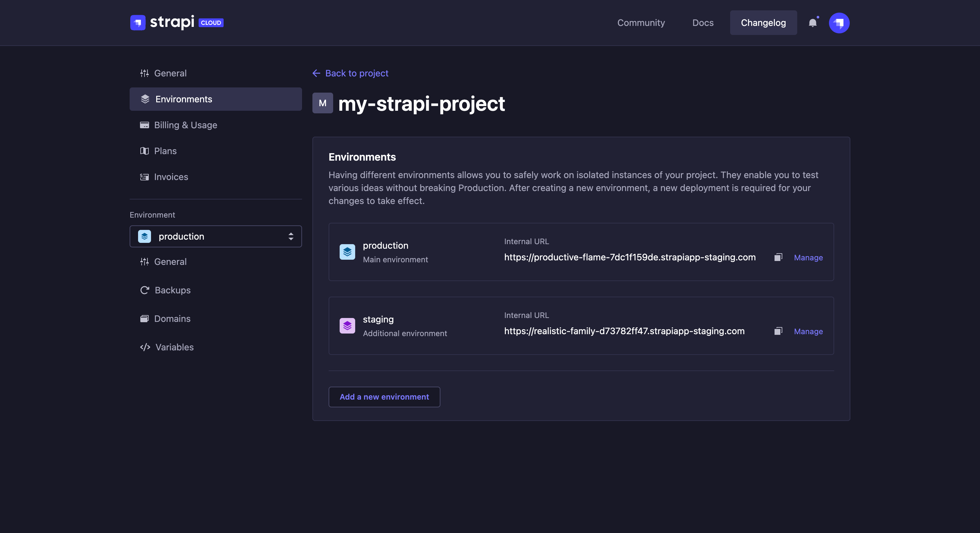Click the Variables code icon
This screenshot has width=980, height=533.
(145, 347)
